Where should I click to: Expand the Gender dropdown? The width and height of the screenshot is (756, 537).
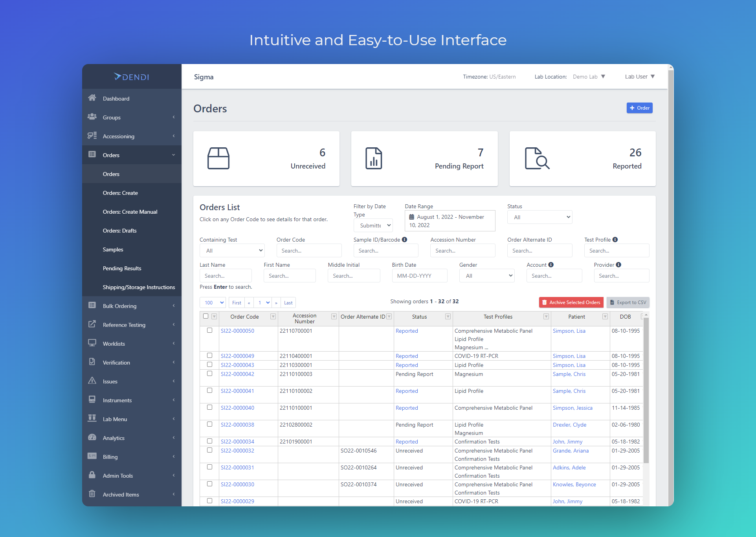[486, 275]
